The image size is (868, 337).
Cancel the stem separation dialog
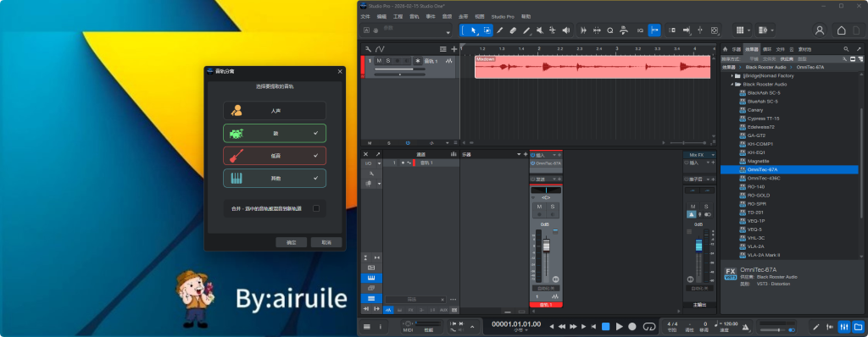click(326, 242)
